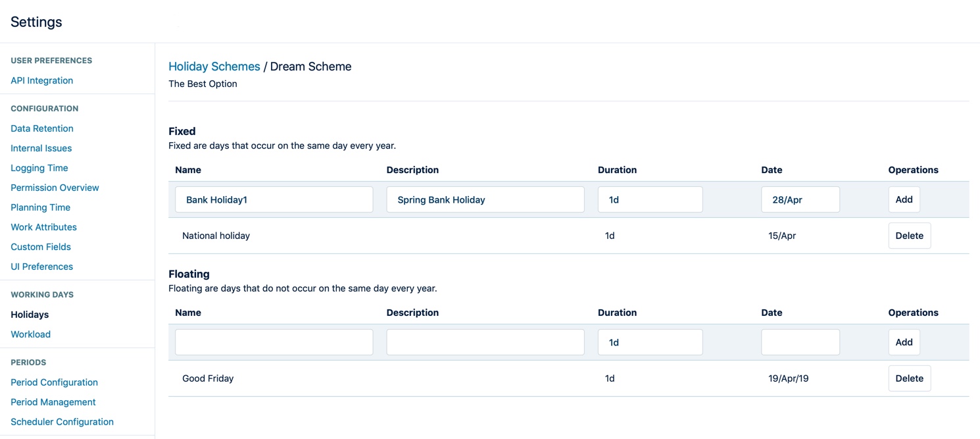Viewport: 980px width, 439px height.
Task: Click the empty Floating description field
Action: tap(485, 342)
